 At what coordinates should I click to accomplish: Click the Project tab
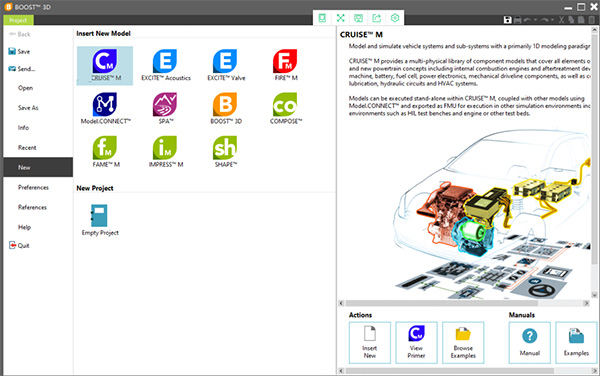click(x=18, y=20)
